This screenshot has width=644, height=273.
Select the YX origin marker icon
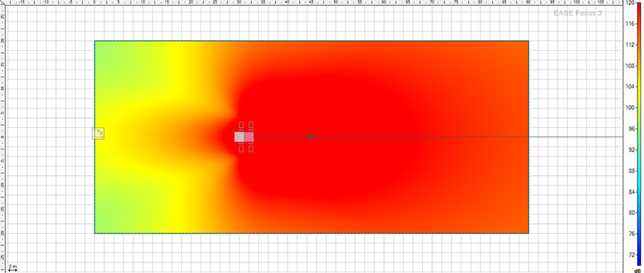(98, 133)
